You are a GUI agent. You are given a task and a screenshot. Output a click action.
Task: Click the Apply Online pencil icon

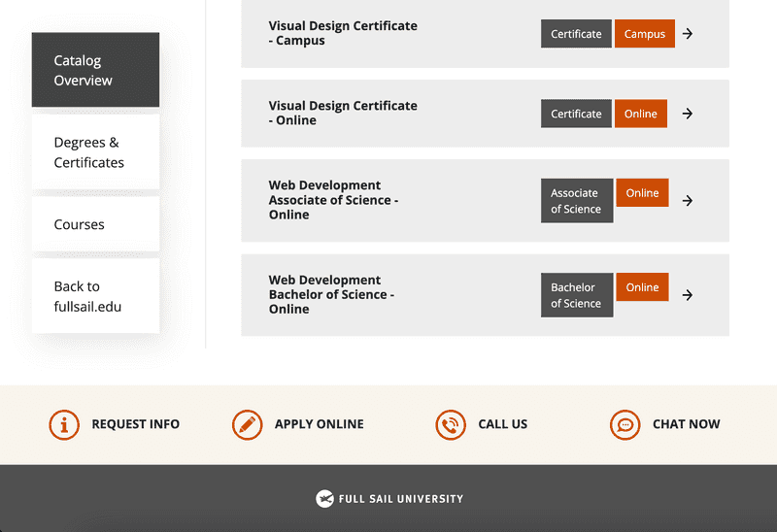click(248, 424)
